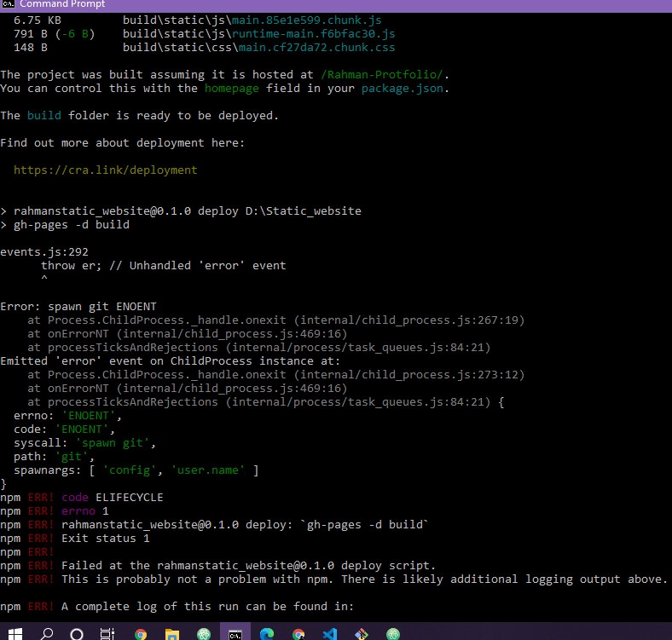Open the Windows Start menu
The height and width of the screenshot is (640, 672).
(15, 634)
